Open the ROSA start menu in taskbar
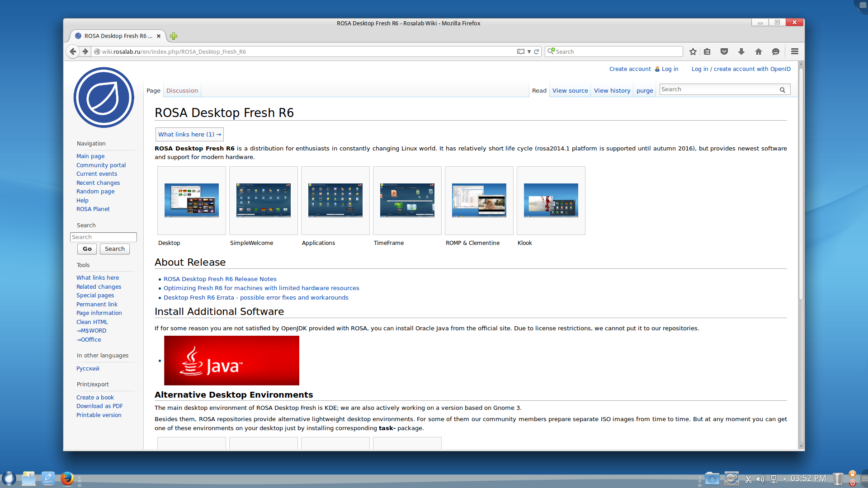Screen dimensions: 868x488 point(9,479)
